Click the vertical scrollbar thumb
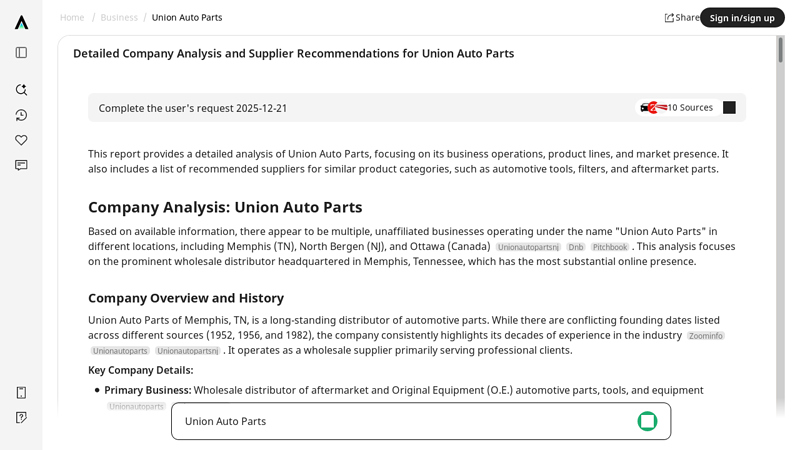 (781, 49)
